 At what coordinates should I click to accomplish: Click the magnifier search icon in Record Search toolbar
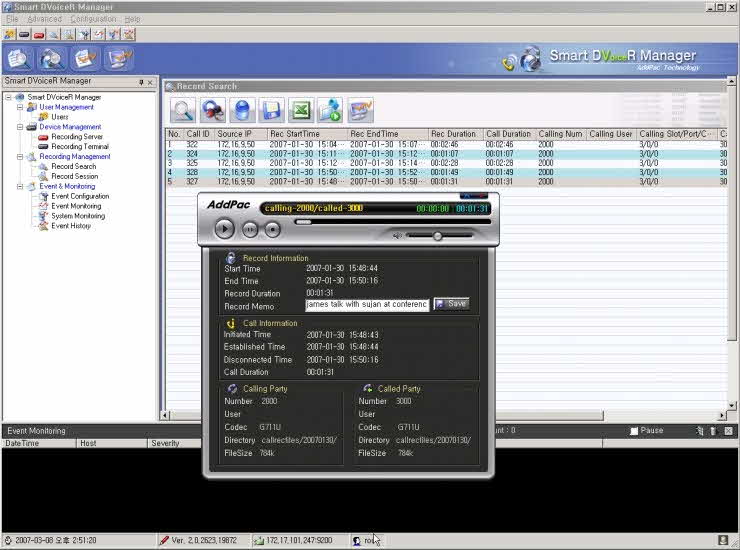tap(183, 110)
